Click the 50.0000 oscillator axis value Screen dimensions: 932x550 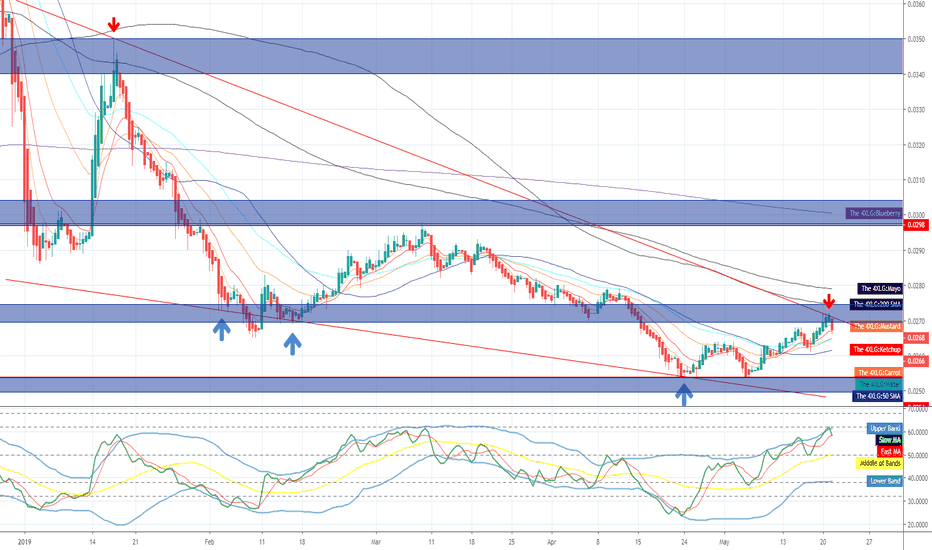coord(917,455)
